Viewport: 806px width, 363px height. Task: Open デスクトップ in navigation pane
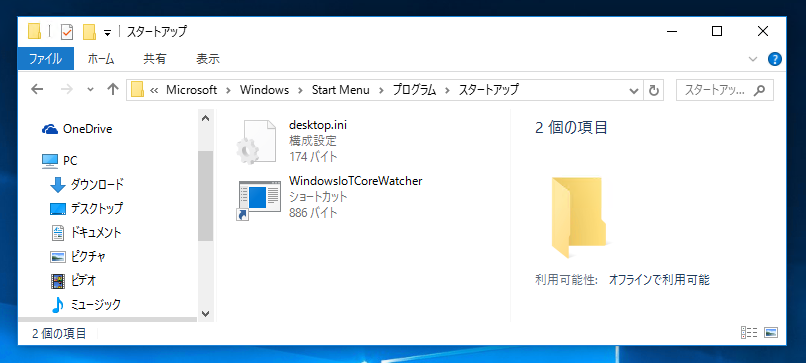[87, 208]
